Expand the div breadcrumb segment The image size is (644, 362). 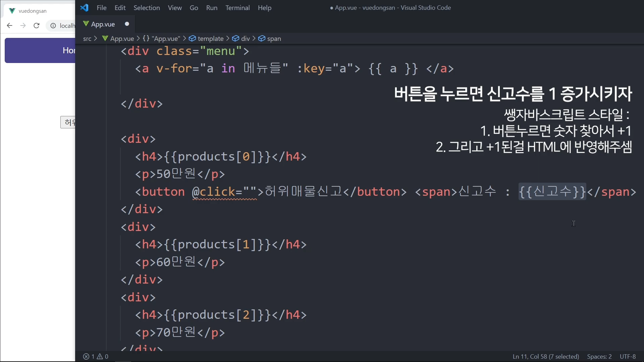pyautogui.click(x=245, y=39)
